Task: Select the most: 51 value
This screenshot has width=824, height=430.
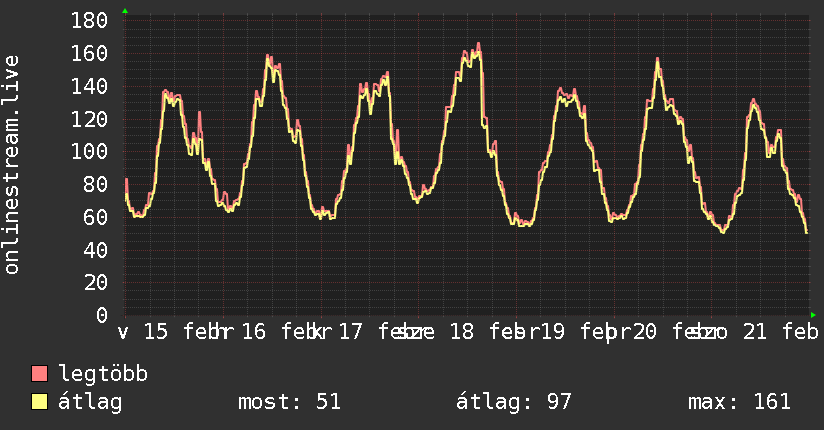Action: pos(289,402)
